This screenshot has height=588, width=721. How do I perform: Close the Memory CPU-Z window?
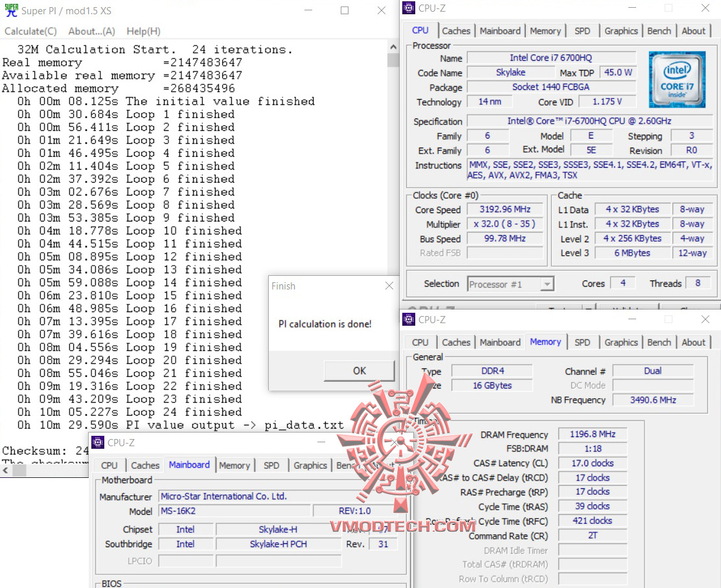(705, 319)
